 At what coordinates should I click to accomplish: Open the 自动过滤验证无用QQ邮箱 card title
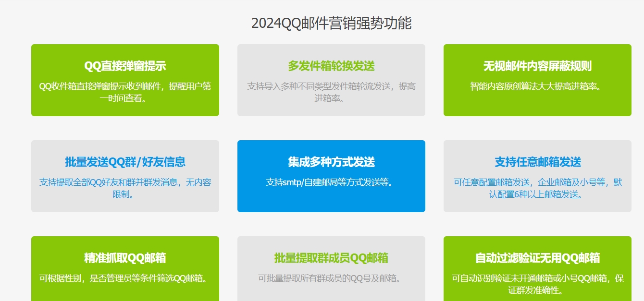click(537, 258)
